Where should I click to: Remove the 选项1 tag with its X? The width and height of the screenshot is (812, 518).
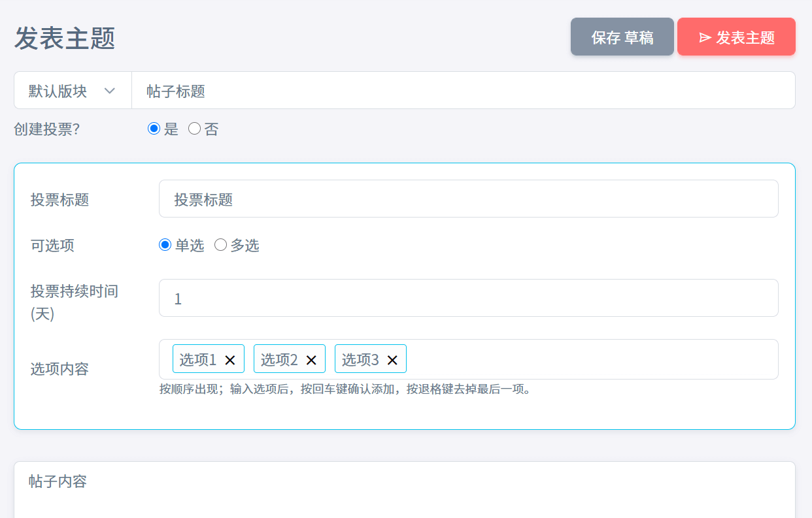tap(230, 360)
